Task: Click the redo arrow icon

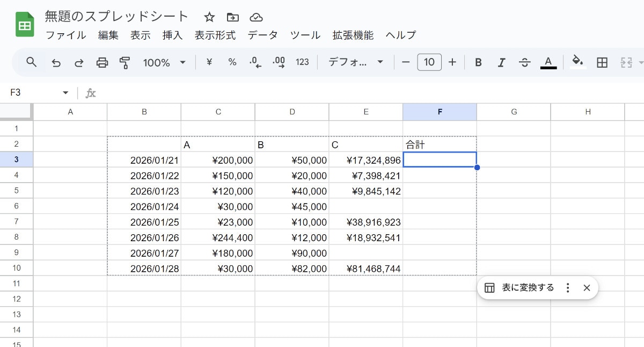Action: [79, 63]
